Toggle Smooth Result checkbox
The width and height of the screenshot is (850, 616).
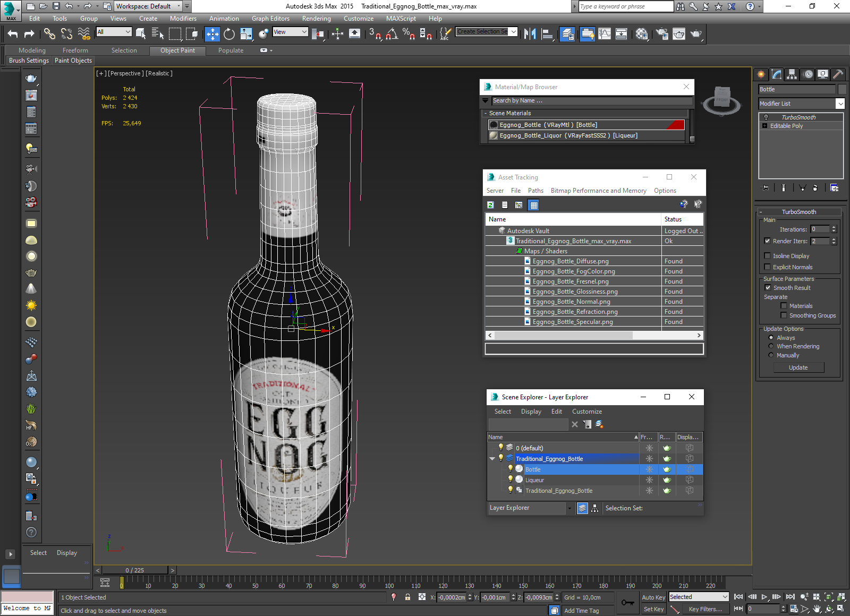click(767, 288)
